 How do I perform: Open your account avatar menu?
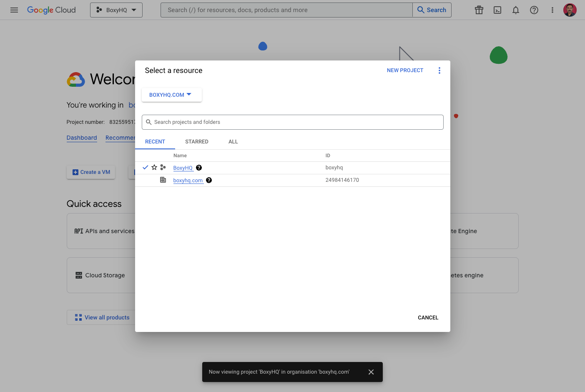[570, 10]
